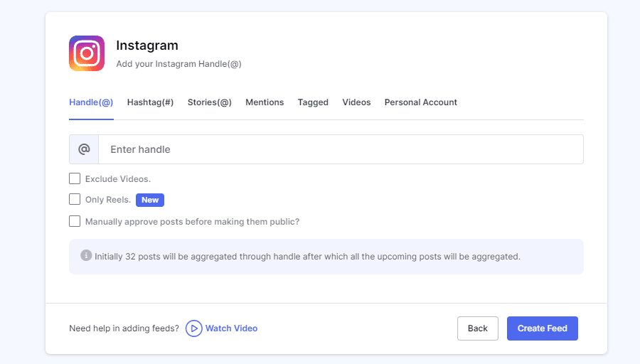This screenshot has height=364, width=640.
Task: Toggle manual post approval checkbox
Action: pos(75,221)
